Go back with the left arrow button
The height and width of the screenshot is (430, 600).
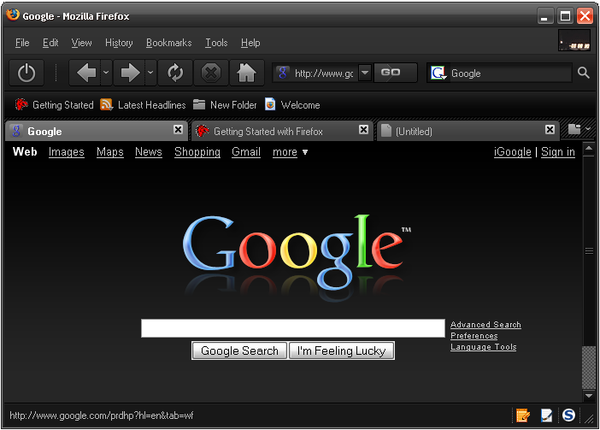[86, 73]
